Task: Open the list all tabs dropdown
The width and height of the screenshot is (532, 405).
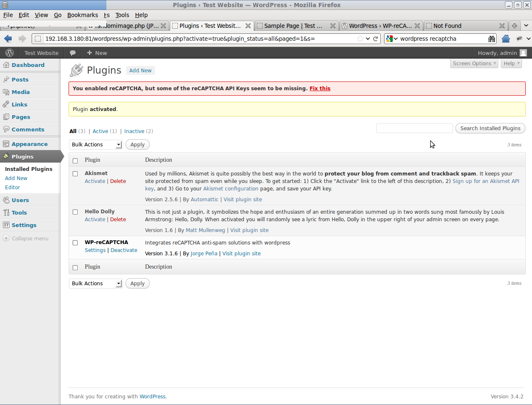Action: pyautogui.click(x=526, y=26)
